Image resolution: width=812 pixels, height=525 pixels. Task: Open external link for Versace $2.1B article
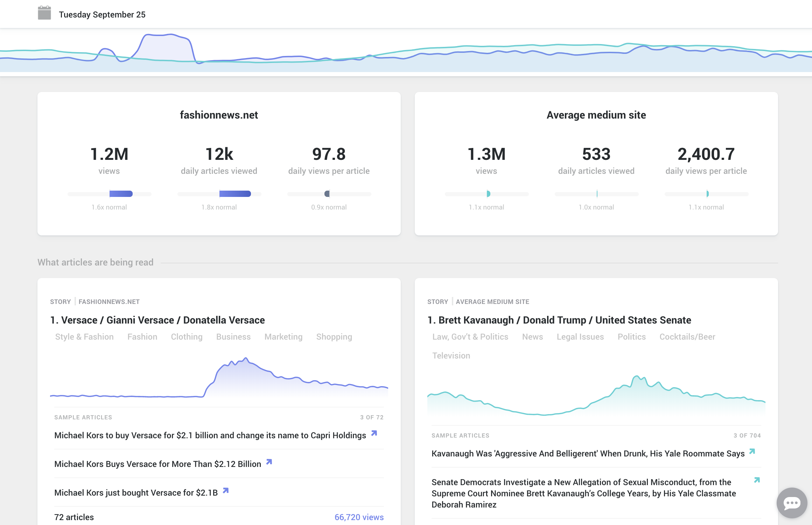226,490
